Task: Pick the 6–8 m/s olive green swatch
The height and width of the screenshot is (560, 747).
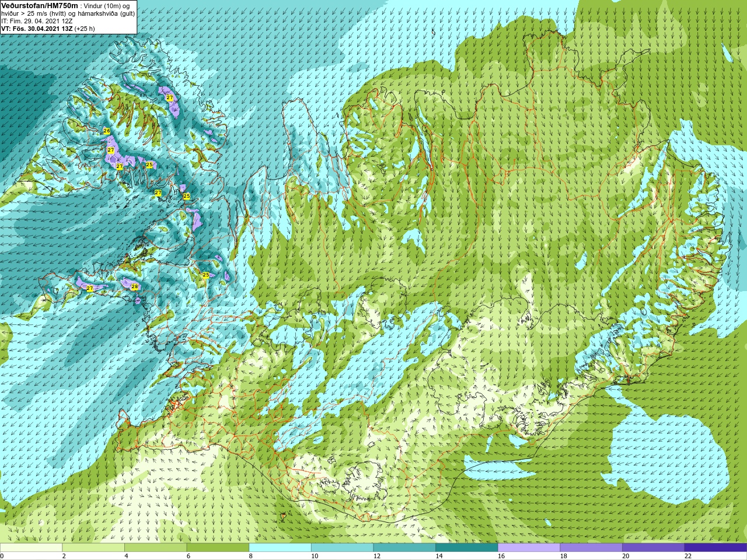Action: pyautogui.click(x=218, y=548)
